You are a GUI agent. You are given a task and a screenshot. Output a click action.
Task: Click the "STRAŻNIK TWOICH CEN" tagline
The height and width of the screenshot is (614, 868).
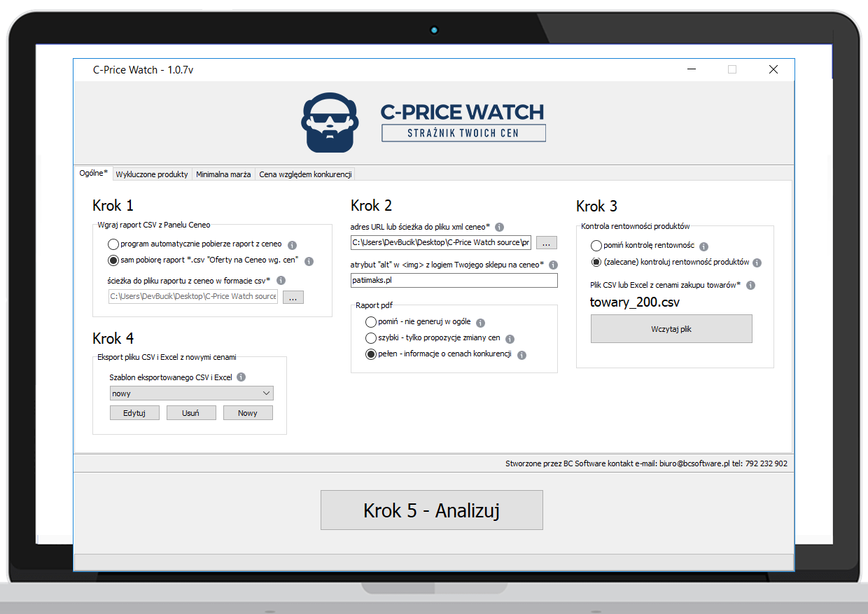(463, 133)
